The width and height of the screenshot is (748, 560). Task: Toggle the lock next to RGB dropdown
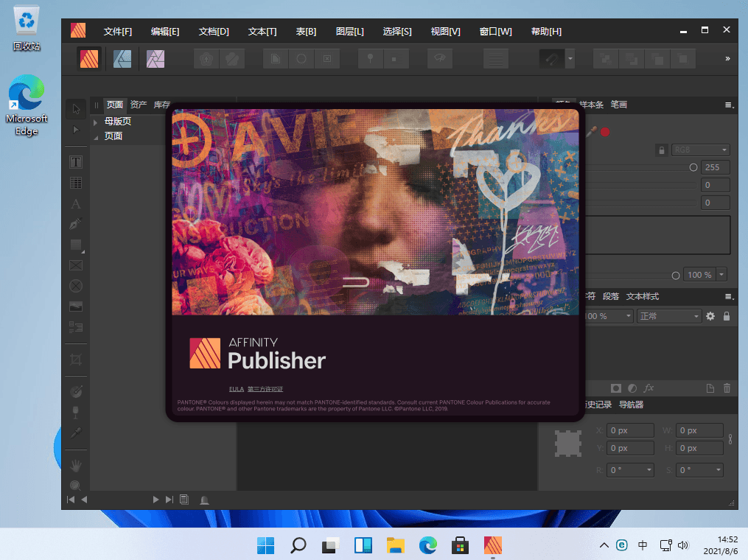click(662, 150)
